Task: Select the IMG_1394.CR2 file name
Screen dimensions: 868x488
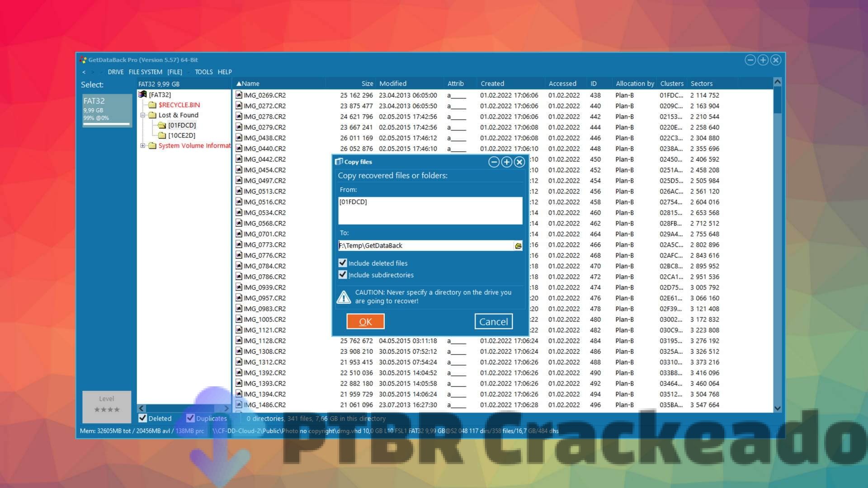Action: click(264, 394)
